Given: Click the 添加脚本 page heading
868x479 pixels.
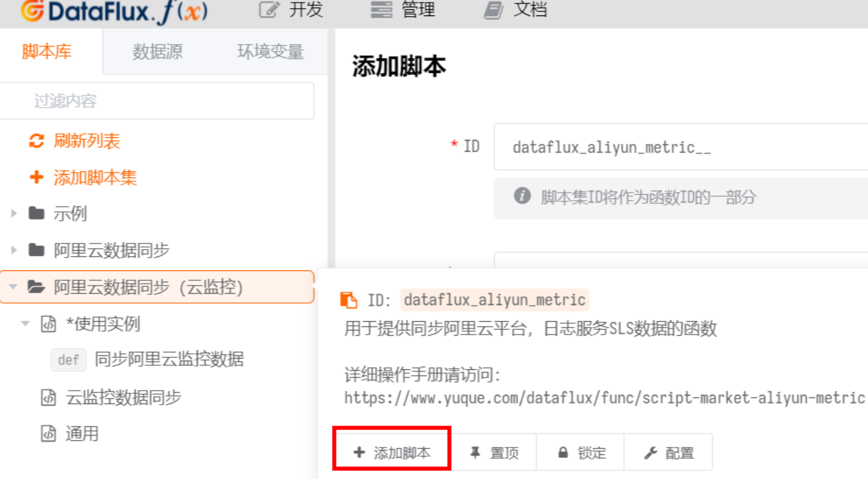Looking at the screenshot, I should tap(399, 66).
